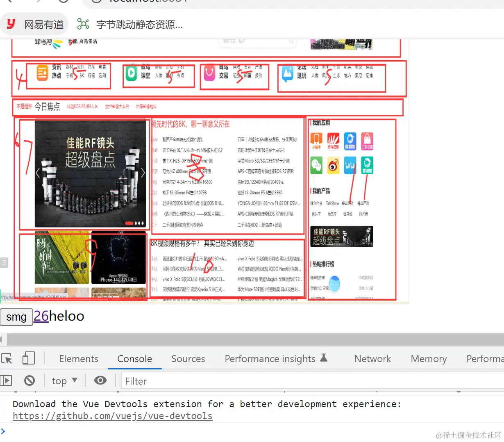Select the Console tab
Image resolution: width=504 pixels, height=442 pixels.
point(134,359)
